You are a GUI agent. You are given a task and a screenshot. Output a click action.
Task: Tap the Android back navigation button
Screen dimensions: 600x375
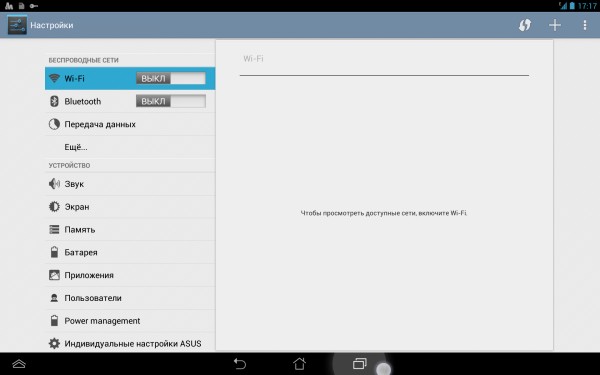click(240, 364)
